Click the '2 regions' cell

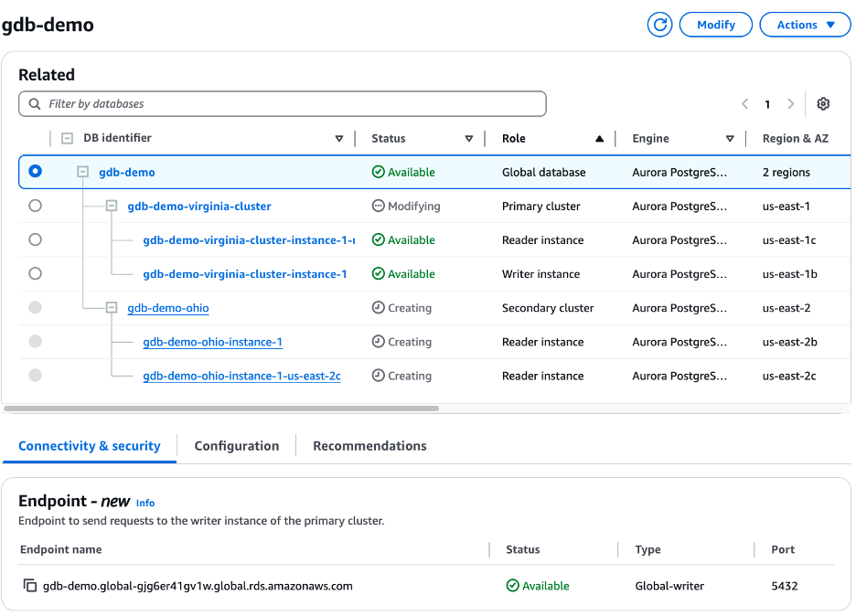786,173
